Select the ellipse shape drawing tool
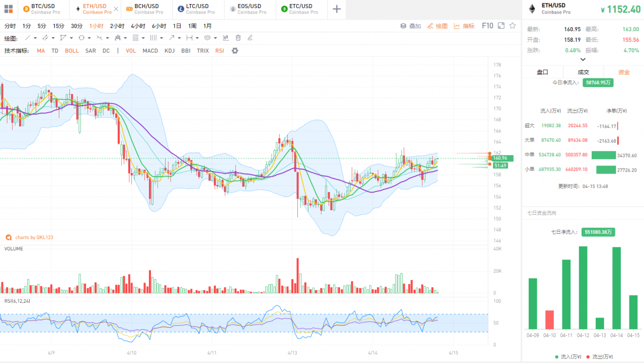Viewport: 644px width, 363px height. coord(81,38)
